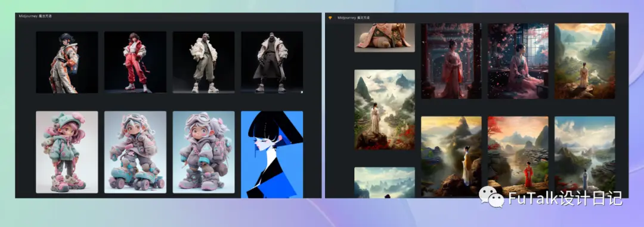Open red-dress woman with red tree landscape
The width and height of the screenshot is (644, 227).
[518, 156]
